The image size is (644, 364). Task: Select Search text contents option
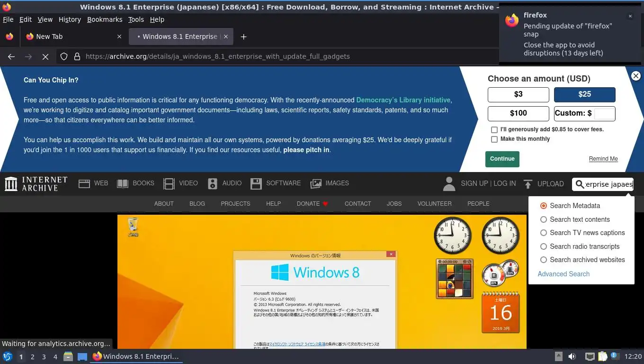click(544, 219)
